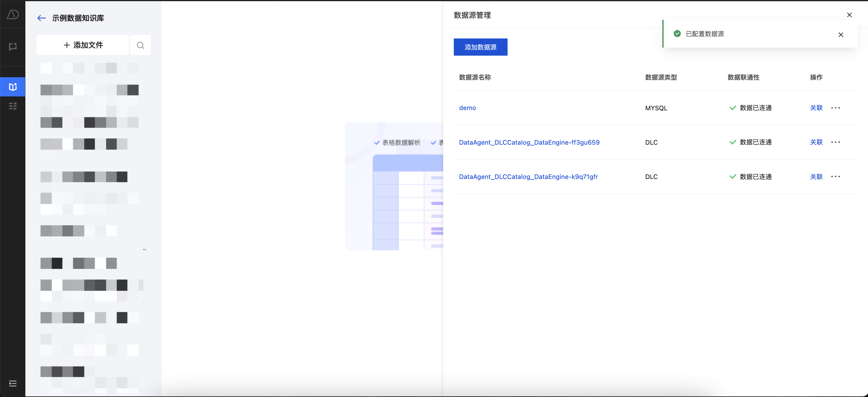Click the file search magnifier icon
Screen dimensions: 868x397
tap(141, 45)
